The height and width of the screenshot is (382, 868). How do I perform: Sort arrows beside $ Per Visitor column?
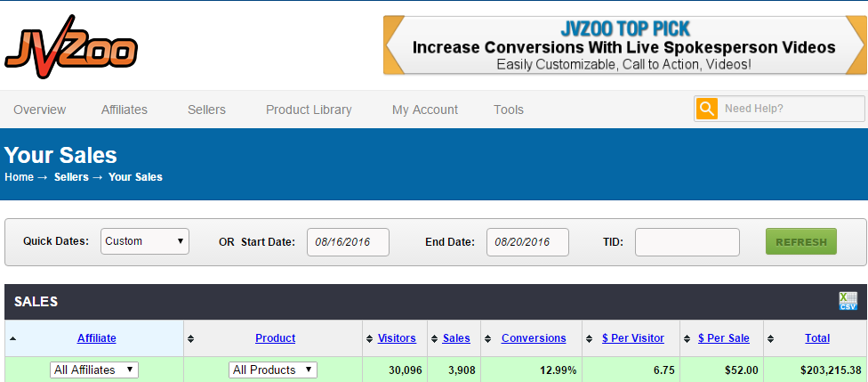589,338
